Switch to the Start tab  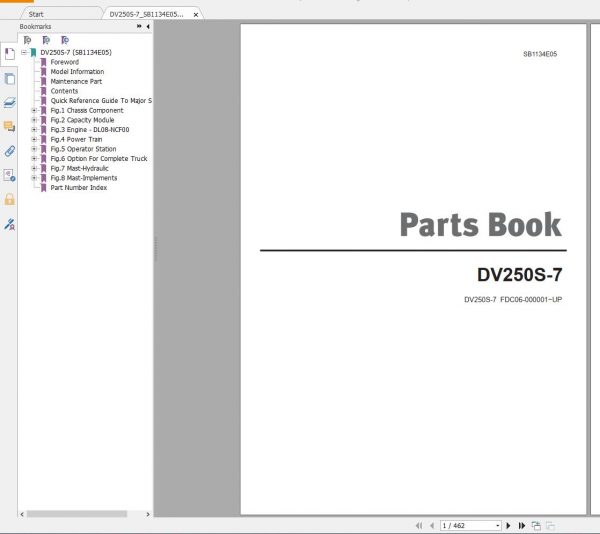coord(36,14)
